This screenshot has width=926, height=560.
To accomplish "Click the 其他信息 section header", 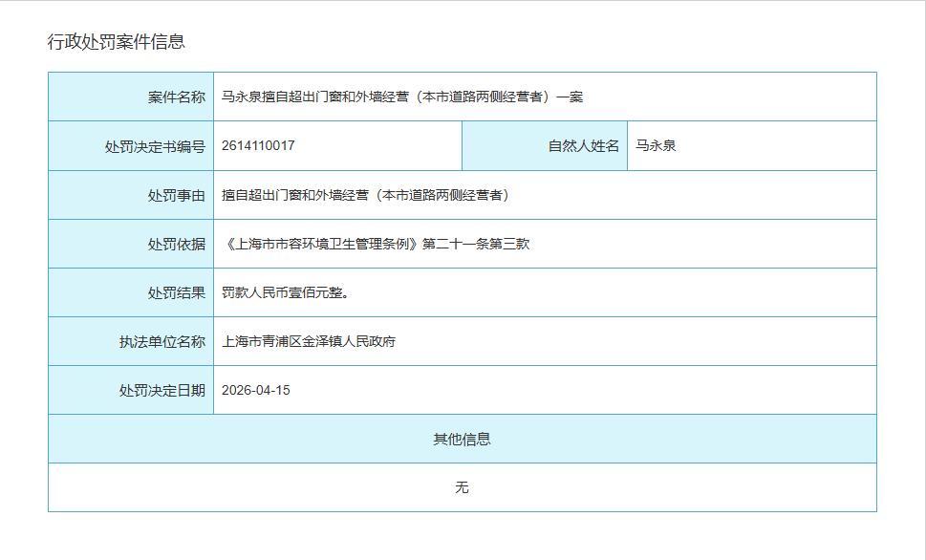I will [462, 439].
